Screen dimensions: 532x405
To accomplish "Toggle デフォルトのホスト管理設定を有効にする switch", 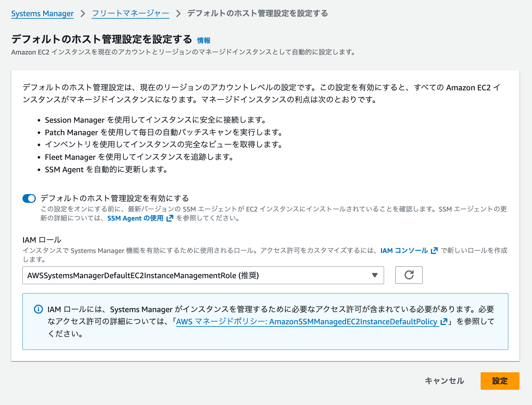I will [29, 198].
